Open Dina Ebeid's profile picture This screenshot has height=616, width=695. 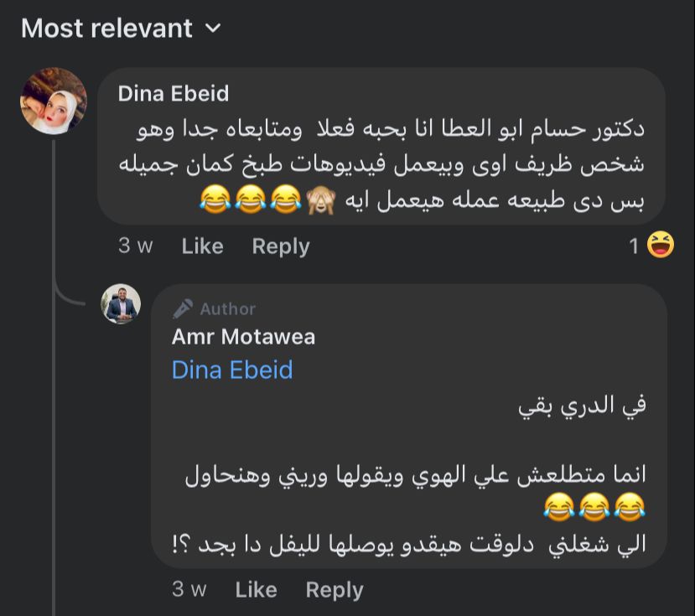click(x=54, y=101)
